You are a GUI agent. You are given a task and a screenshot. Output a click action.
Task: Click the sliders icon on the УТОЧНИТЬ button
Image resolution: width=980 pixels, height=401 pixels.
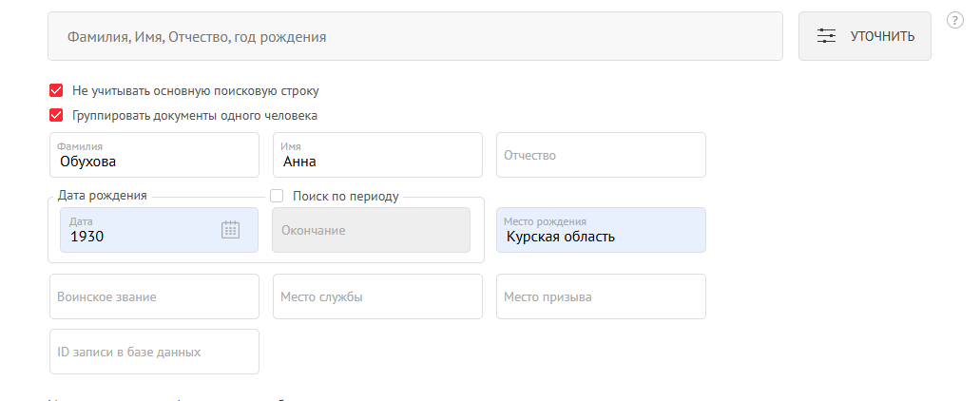tap(827, 36)
